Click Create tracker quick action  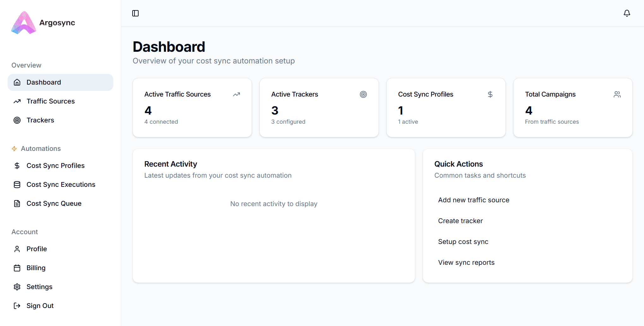(x=460, y=221)
